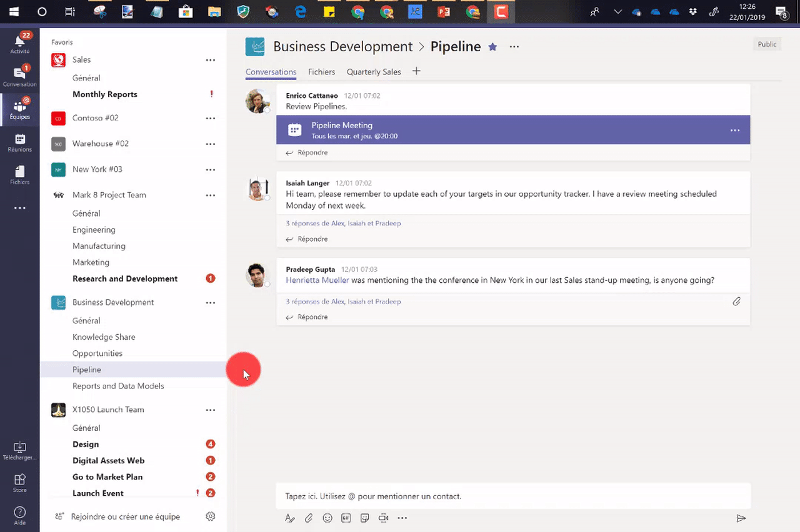Open Conversation chat in left rail

click(x=20, y=75)
